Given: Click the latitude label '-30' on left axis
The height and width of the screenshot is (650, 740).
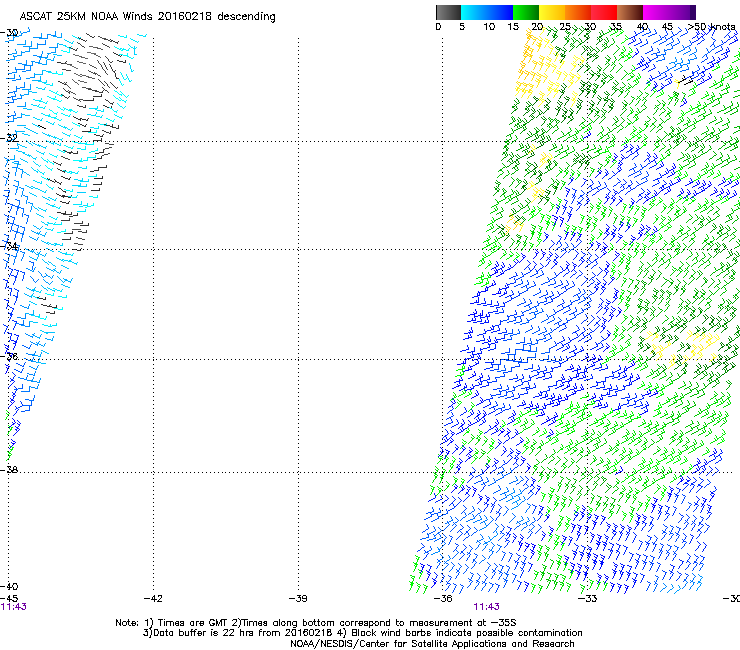Looking at the screenshot, I should (9, 33).
